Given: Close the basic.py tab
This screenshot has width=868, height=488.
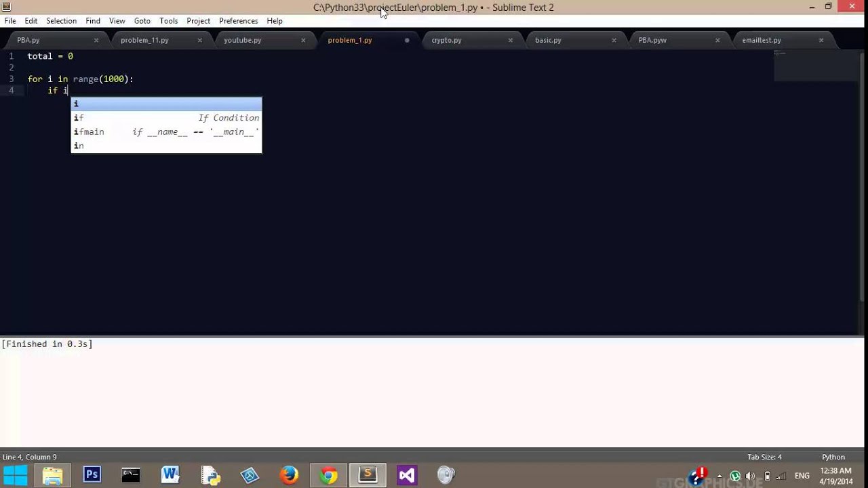Looking at the screenshot, I should (x=614, y=40).
